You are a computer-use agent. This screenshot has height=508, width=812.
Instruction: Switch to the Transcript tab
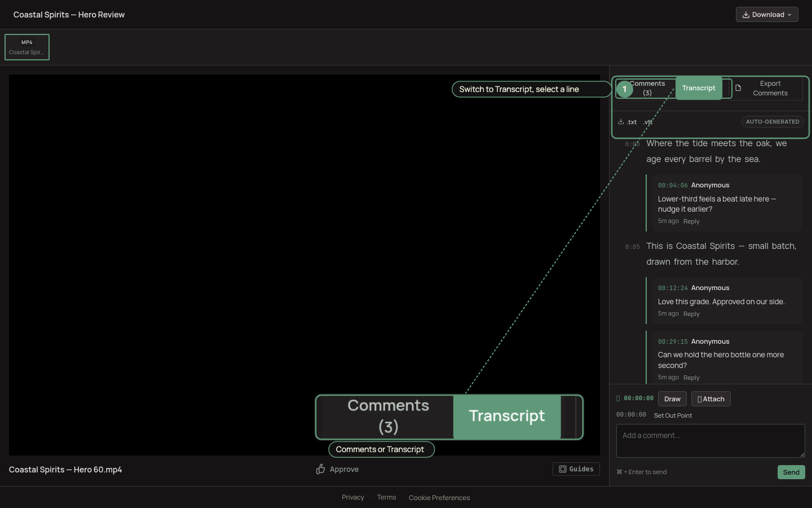699,88
